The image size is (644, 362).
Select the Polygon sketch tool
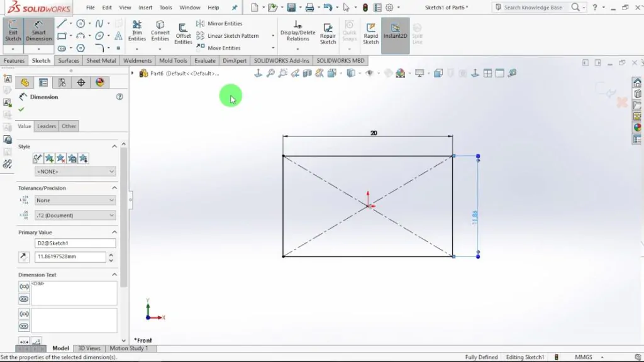coord(80,48)
